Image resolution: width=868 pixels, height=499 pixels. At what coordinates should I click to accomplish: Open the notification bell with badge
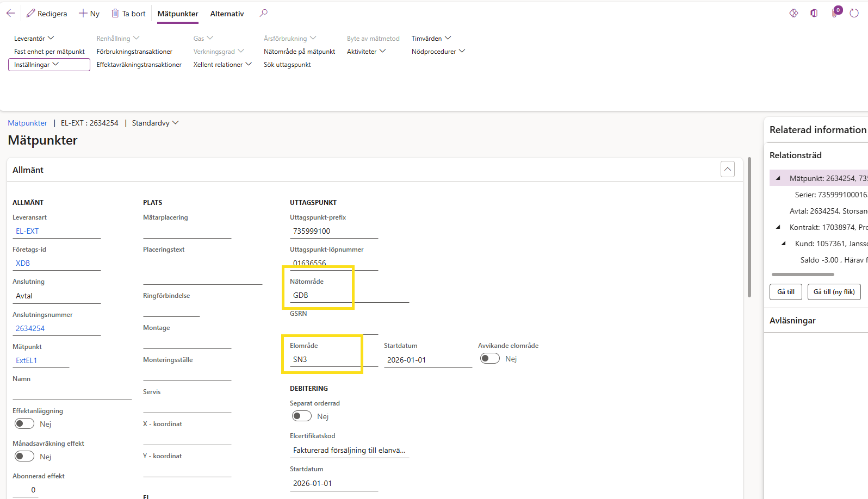tap(835, 13)
